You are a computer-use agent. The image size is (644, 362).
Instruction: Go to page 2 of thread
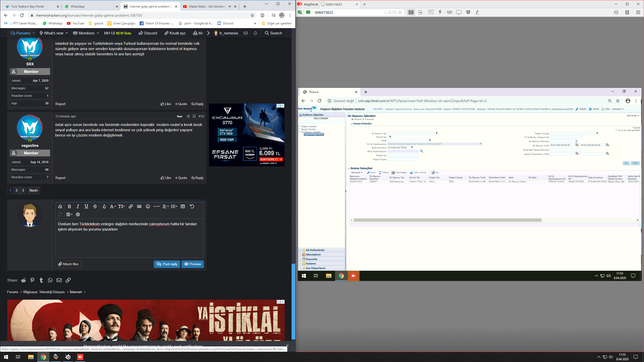17,190
